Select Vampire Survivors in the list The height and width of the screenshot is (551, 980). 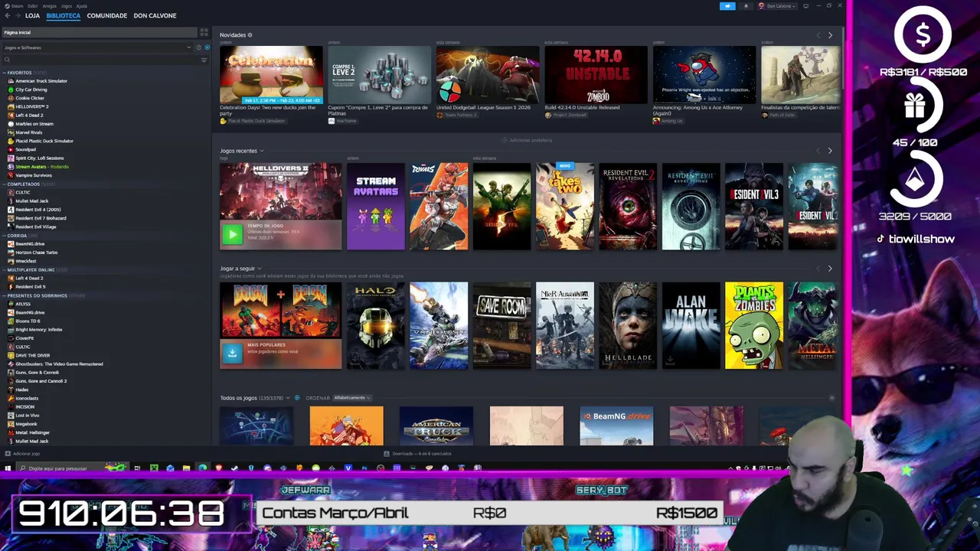[33, 175]
